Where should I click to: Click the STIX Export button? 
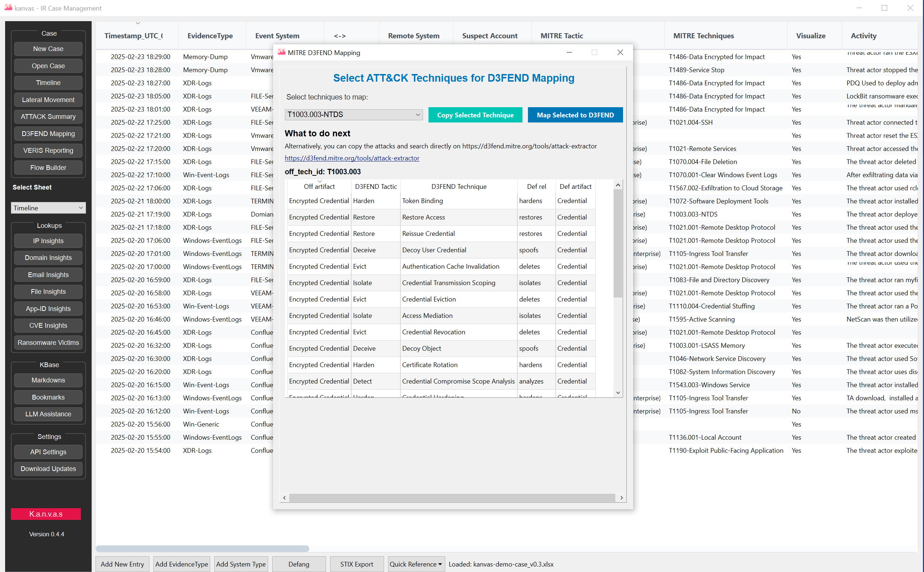point(356,564)
